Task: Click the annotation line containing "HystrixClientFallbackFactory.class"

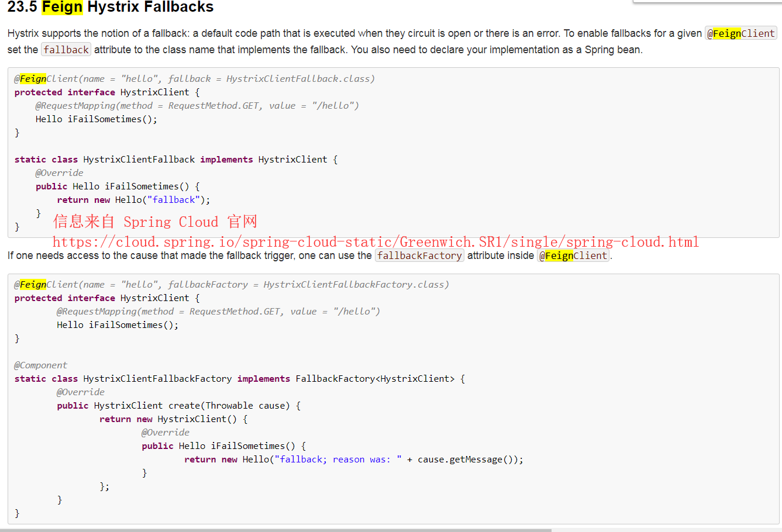Action: [232, 285]
